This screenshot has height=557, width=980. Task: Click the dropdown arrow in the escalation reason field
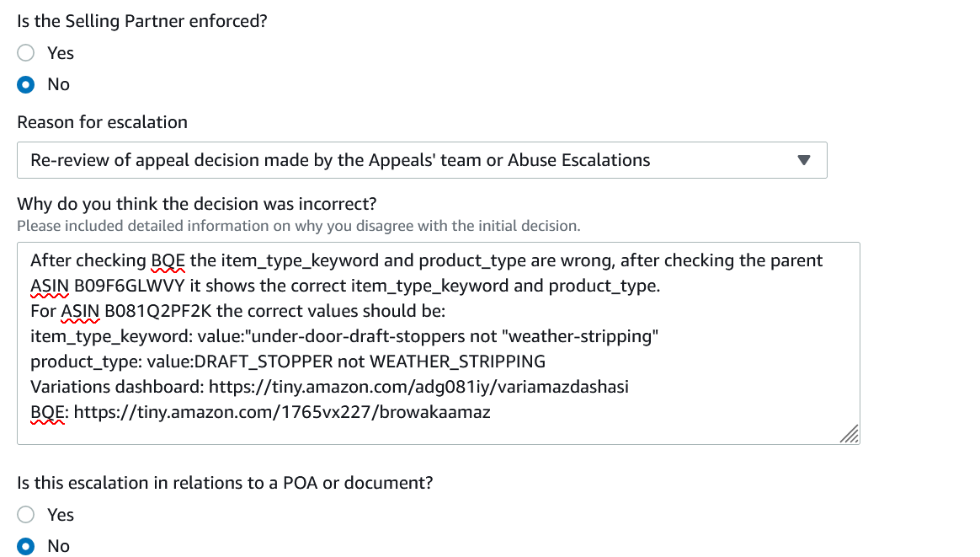click(804, 160)
